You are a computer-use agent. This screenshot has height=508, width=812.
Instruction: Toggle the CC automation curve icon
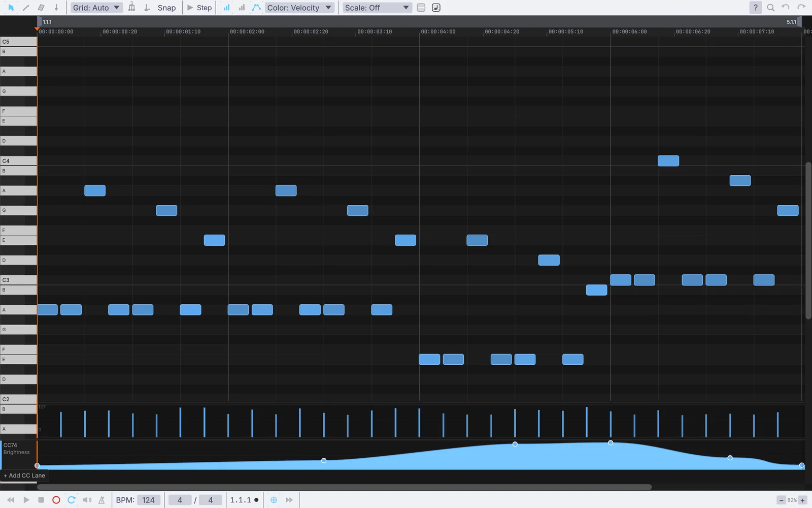point(256,8)
